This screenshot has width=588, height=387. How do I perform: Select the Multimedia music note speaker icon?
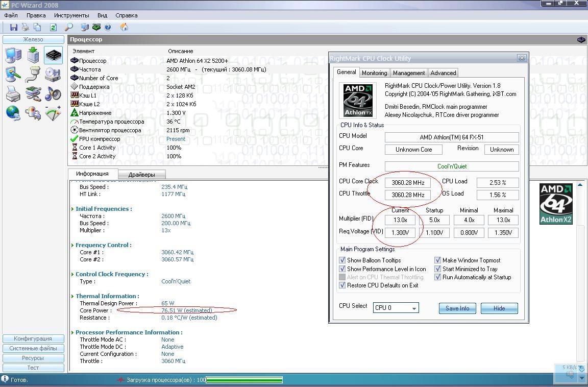[53, 94]
